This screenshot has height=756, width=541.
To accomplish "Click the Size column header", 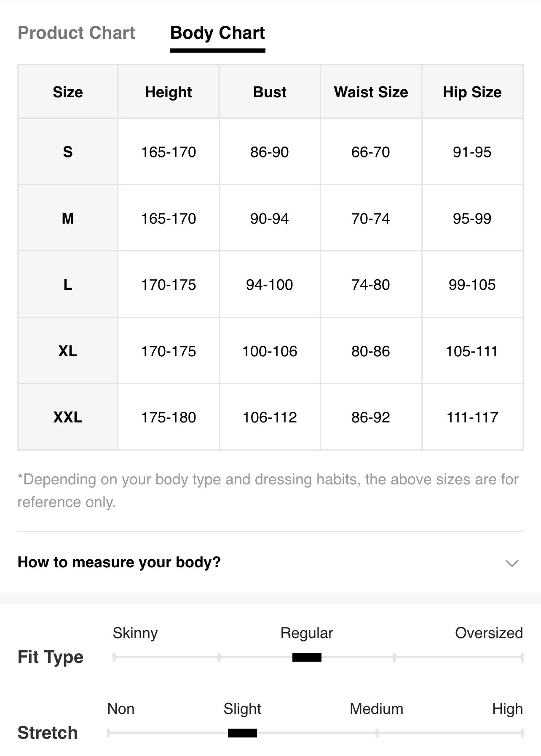I will [68, 92].
